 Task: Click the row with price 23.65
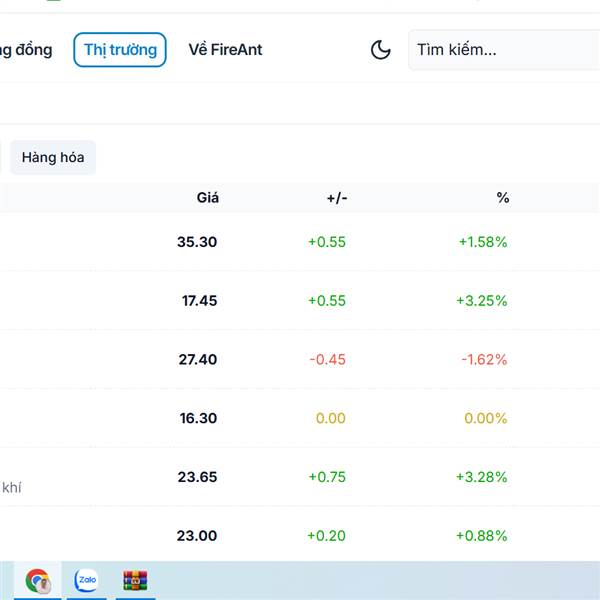(197, 477)
